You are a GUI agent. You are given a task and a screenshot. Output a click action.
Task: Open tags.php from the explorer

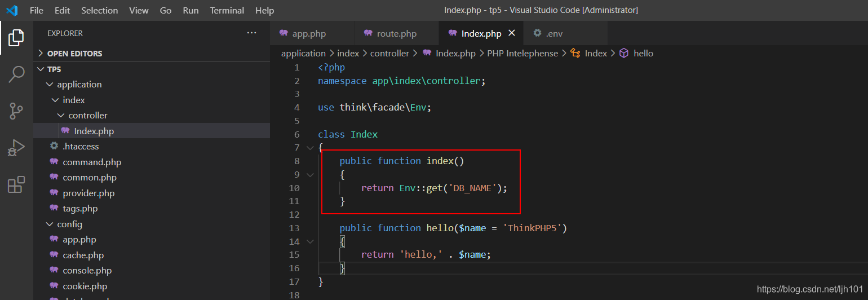(x=152, y=209)
